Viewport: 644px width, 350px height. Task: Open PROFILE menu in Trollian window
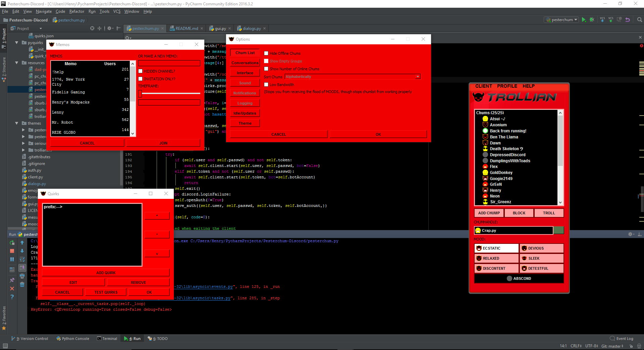pos(507,86)
